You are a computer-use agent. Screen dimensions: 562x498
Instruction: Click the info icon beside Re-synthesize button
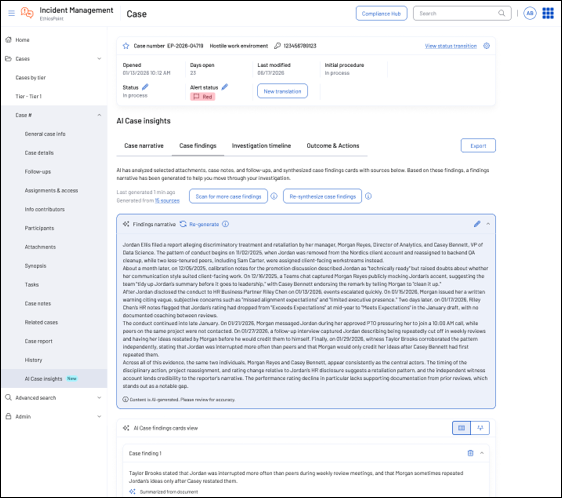368,196
